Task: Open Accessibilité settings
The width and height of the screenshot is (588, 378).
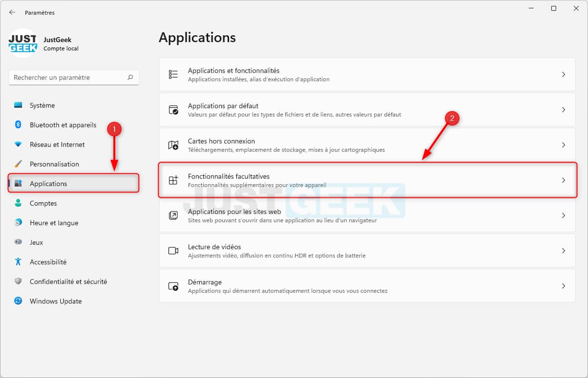Action: click(74, 262)
